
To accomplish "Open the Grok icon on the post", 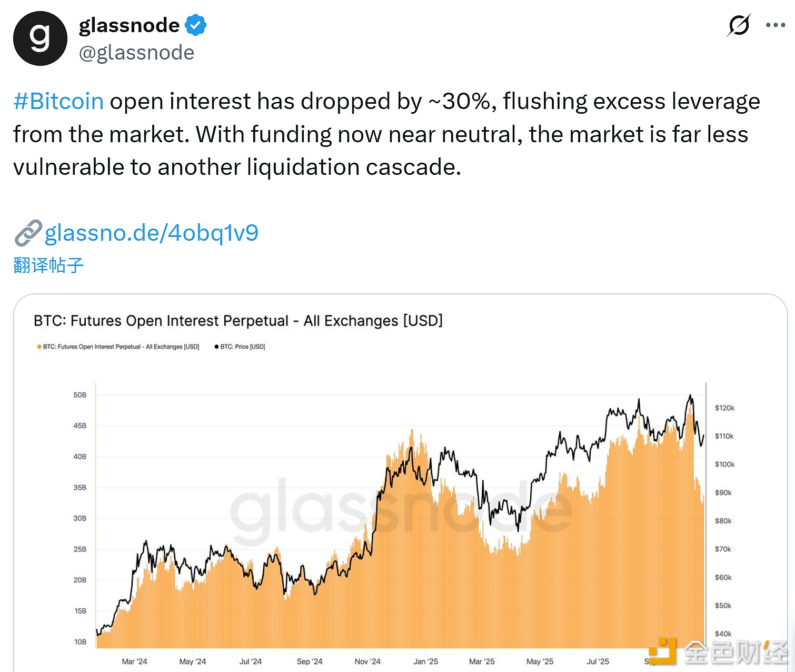I will click(x=739, y=25).
